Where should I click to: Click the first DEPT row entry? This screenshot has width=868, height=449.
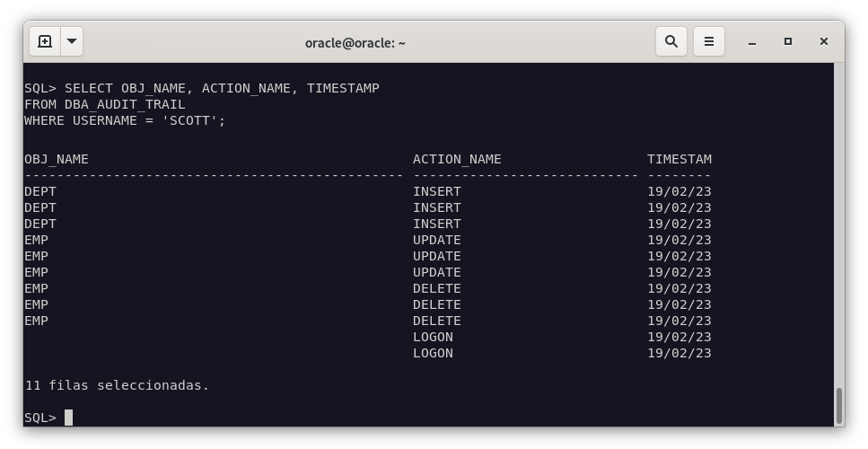pos(40,191)
